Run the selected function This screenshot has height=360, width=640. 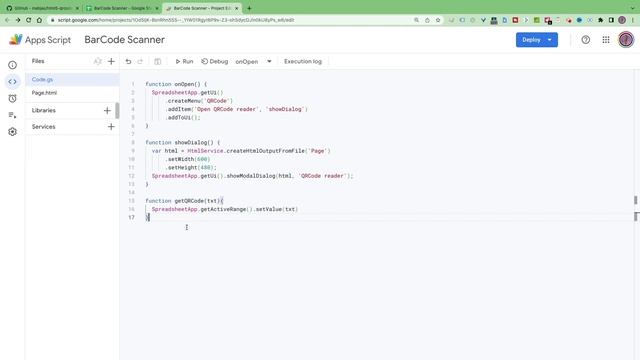[184, 62]
